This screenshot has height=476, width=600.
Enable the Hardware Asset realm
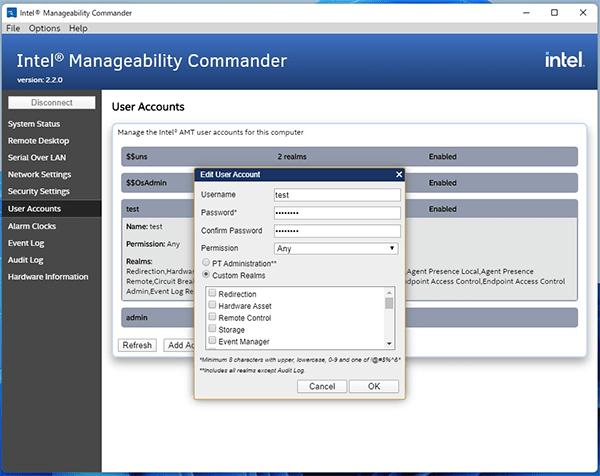(x=212, y=306)
